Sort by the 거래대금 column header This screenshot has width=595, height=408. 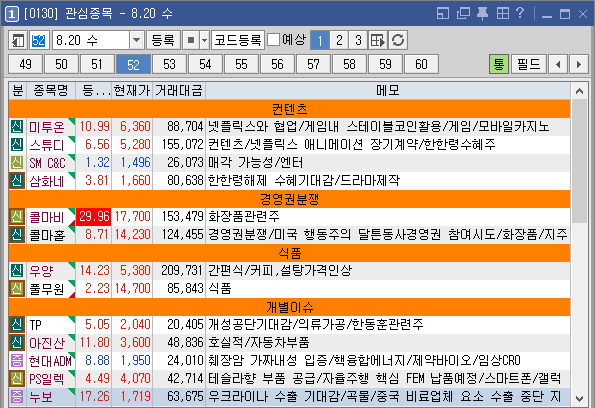point(179,90)
